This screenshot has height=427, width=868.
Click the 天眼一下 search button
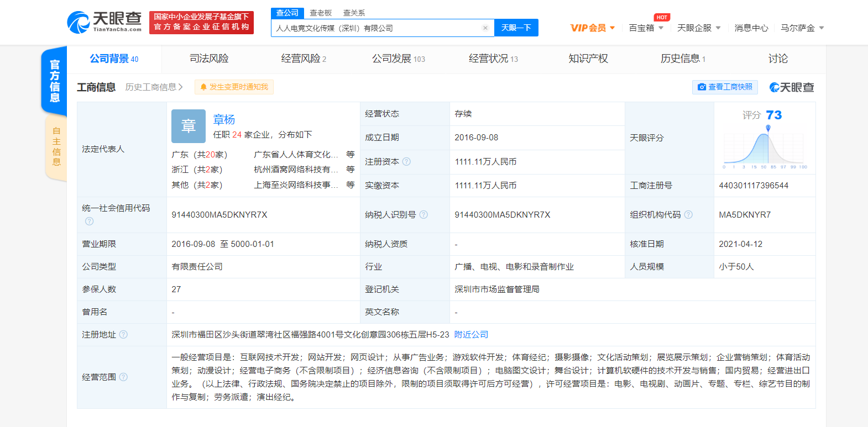click(x=516, y=28)
